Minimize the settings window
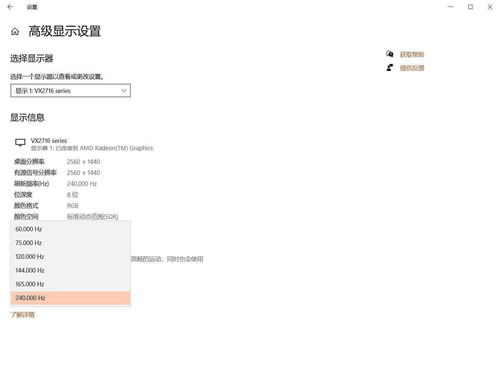The height and width of the screenshot is (372, 500). pos(451,7)
